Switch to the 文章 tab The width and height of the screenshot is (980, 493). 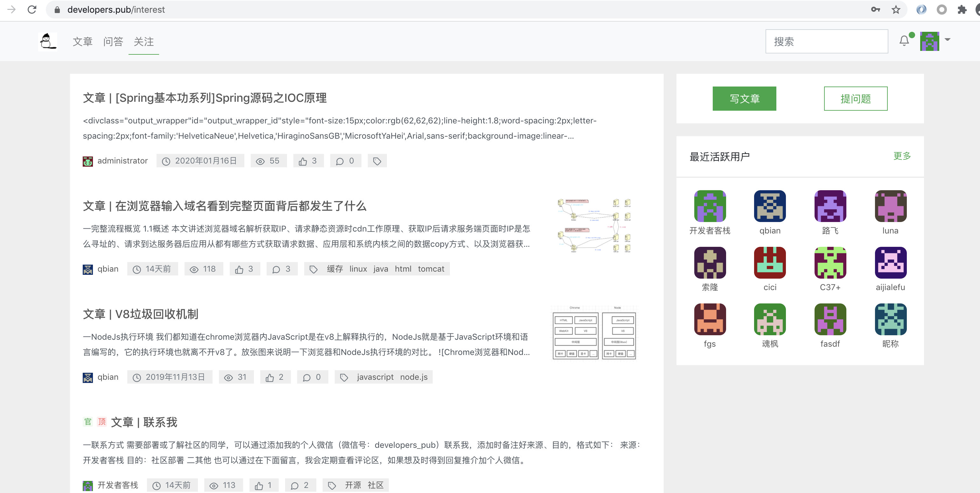[82, 42]
